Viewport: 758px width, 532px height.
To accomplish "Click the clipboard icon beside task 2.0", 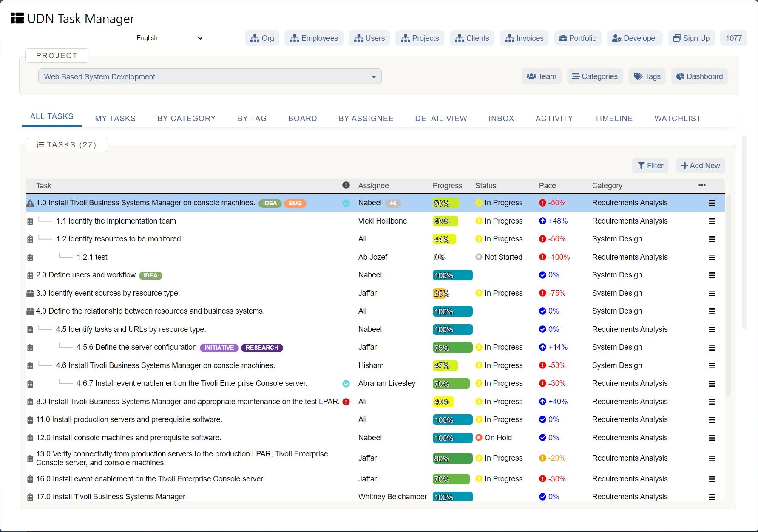I will 30,275.
